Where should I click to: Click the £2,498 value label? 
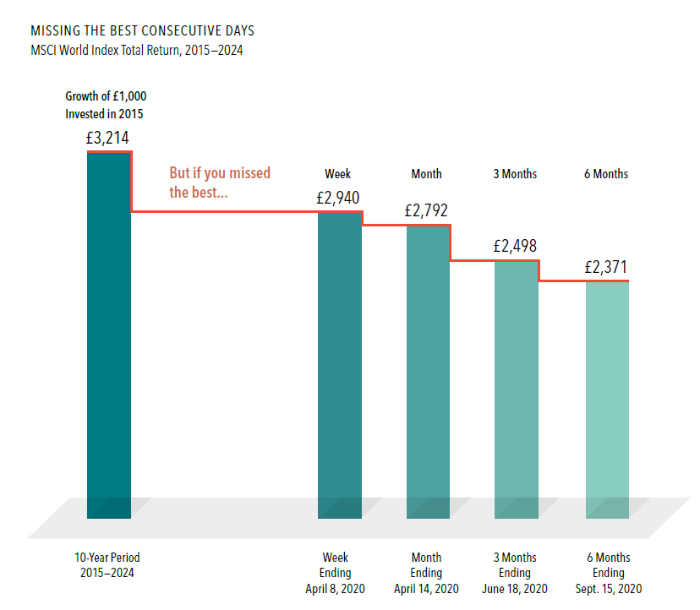(515, 247)
